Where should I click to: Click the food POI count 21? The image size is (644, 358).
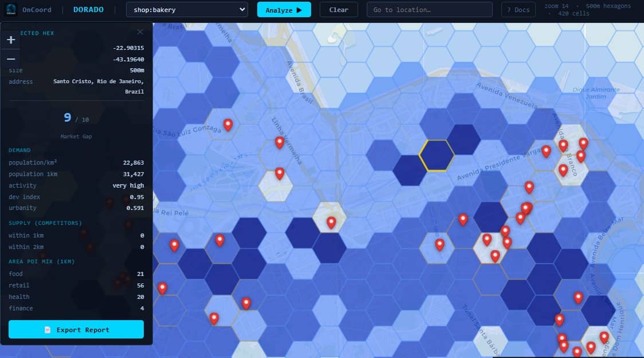140,274
